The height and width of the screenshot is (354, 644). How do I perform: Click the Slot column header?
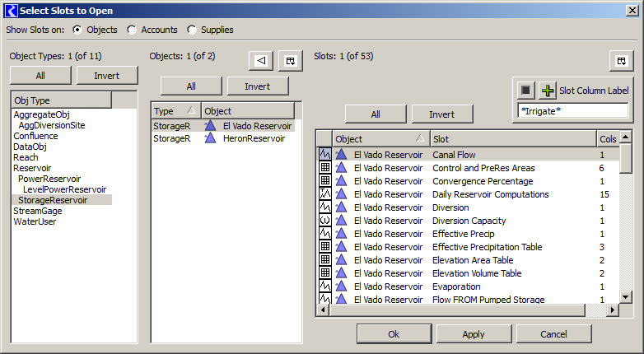(x=513, y=139)
